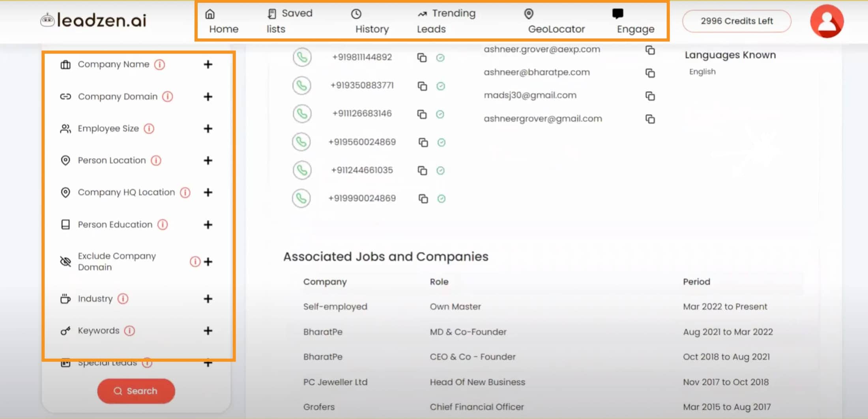Expand the Company Domain filter
Screen dimensions: 868x419
click(x=208, y=97)
